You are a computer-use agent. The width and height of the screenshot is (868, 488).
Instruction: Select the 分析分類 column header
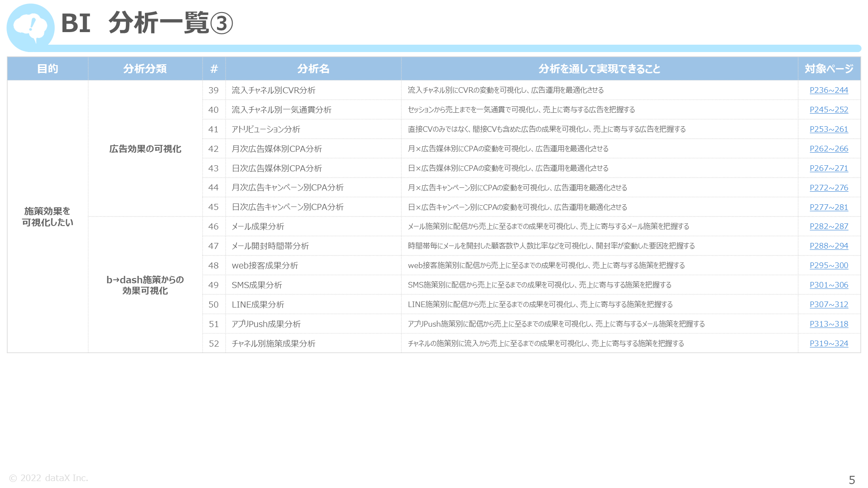[145, 69]
